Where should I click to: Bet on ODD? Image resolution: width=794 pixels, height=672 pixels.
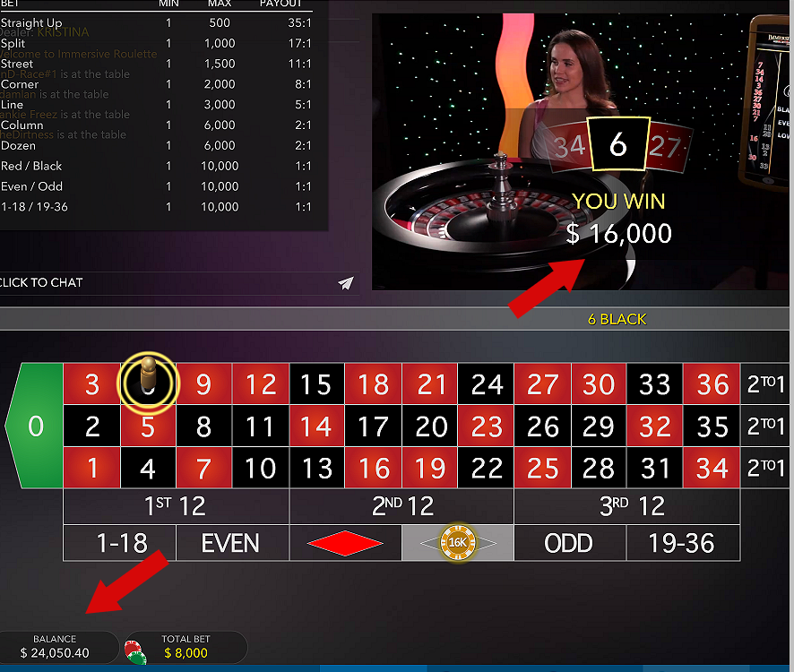tap(570, 543)
